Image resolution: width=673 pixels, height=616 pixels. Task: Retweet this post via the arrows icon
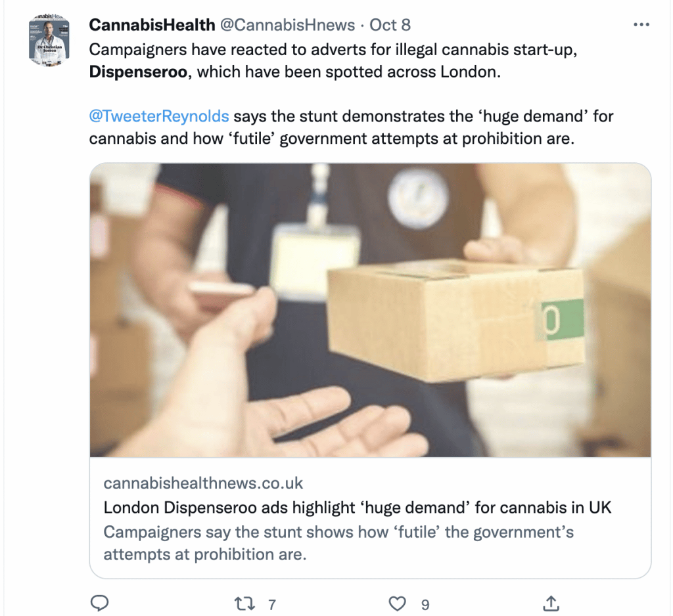pyautogui.click(x=244, y=604)
